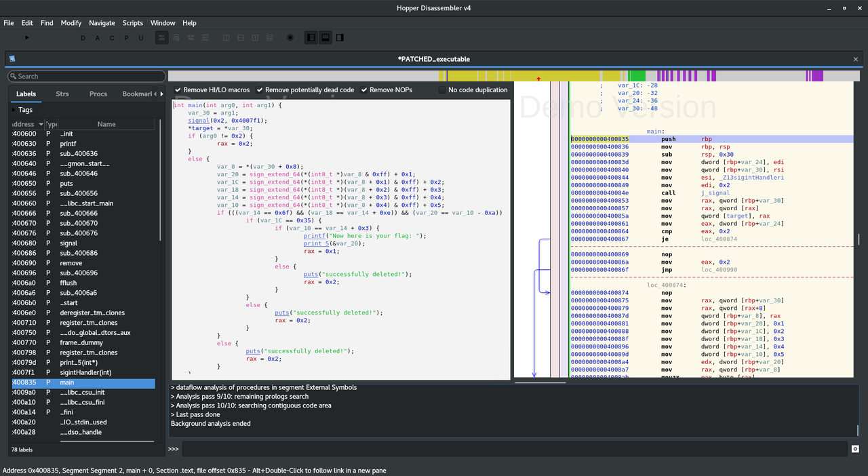This screenshot has height=476, width=868.
Task: Click the Address column sort arrow
Action: (41, 125)
